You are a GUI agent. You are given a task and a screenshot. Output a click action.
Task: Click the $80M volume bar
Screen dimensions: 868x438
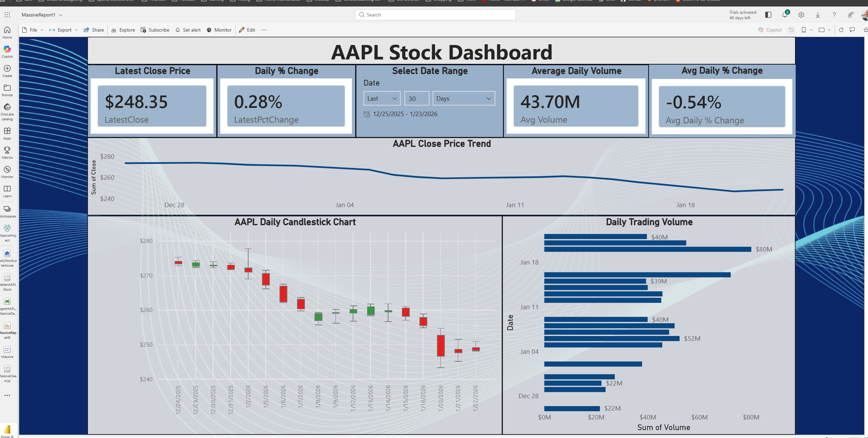pos(648,249)
